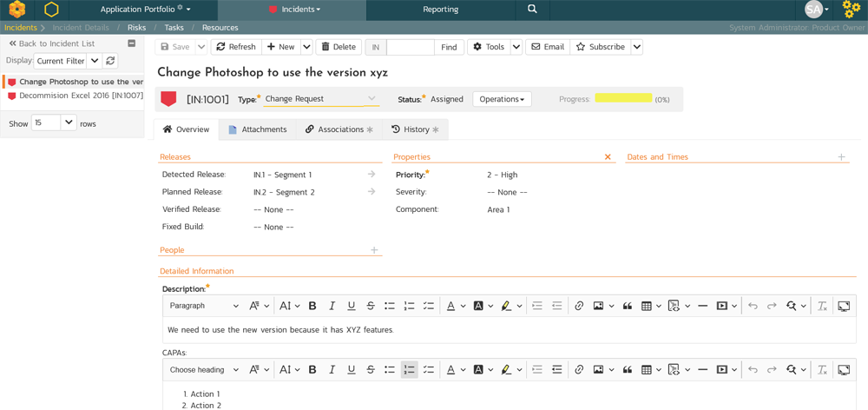Expand the People section with plus icon
Image resolution: width=868 pixels, height=410 pixels.
374,250
